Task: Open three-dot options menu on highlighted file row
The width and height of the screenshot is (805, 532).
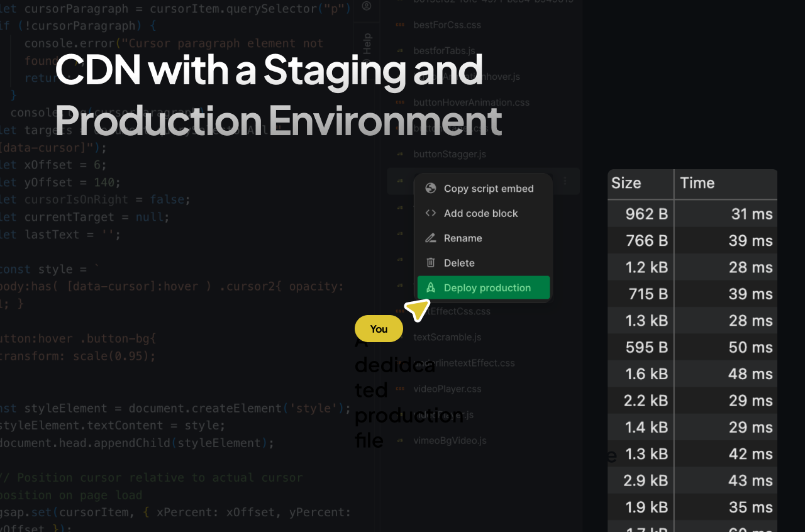Action: pyautogui.click(x=565, y=181)
